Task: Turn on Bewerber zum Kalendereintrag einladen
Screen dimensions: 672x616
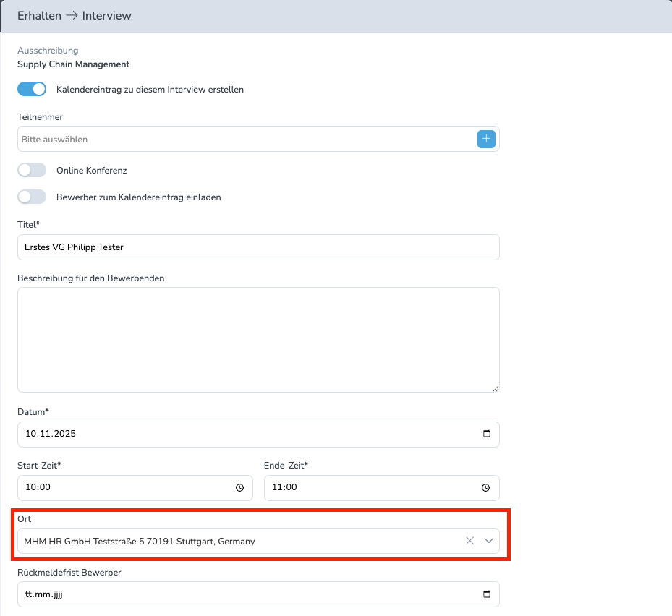Action: [x=32, y=197]
